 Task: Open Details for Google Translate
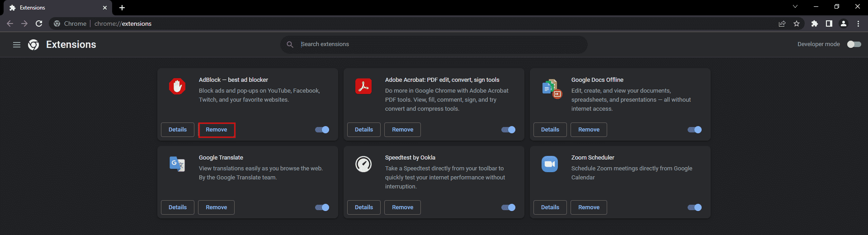[x=178, y=207]
